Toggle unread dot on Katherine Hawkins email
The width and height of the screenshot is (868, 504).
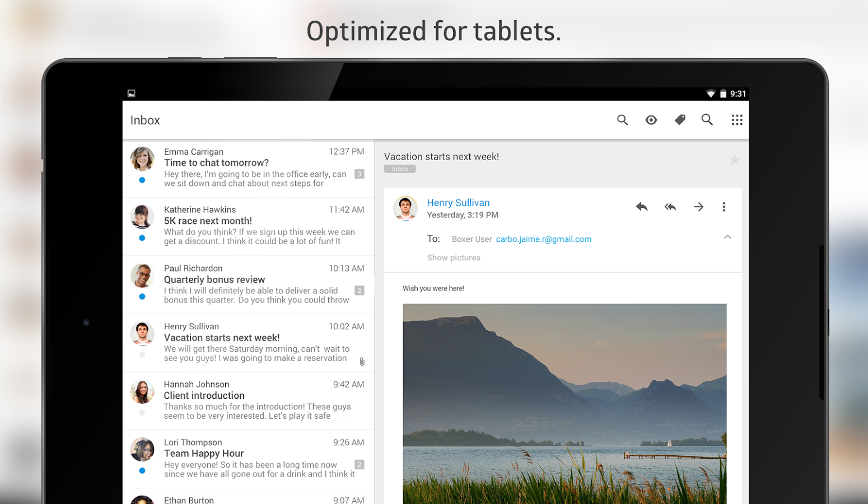pyautogui.click(x=142, y=238)
